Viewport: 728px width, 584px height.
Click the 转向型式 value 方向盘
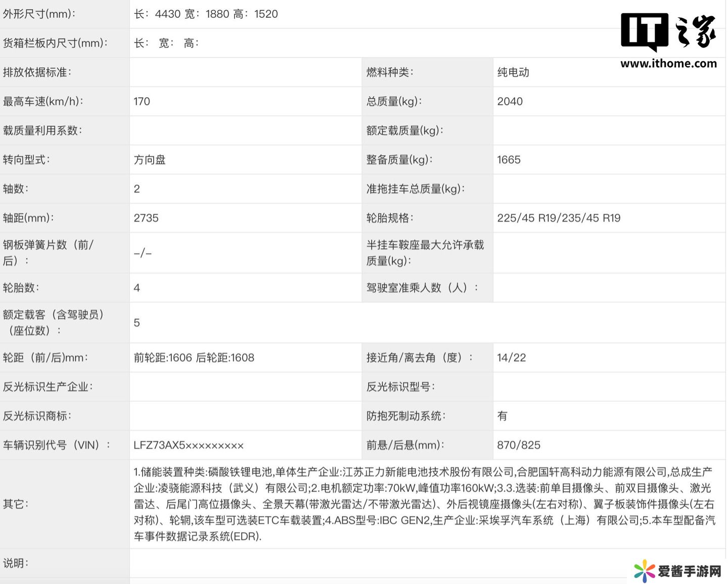point(150,160)
